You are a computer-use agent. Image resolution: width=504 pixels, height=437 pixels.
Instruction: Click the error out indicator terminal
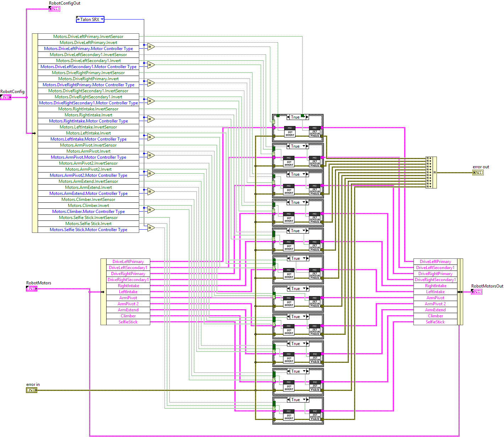tap(478, 173)
